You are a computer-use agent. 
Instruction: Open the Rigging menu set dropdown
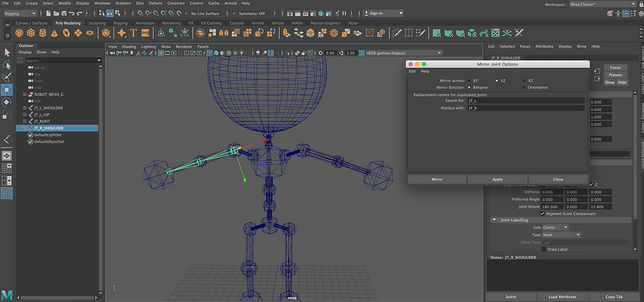point(20,13)
